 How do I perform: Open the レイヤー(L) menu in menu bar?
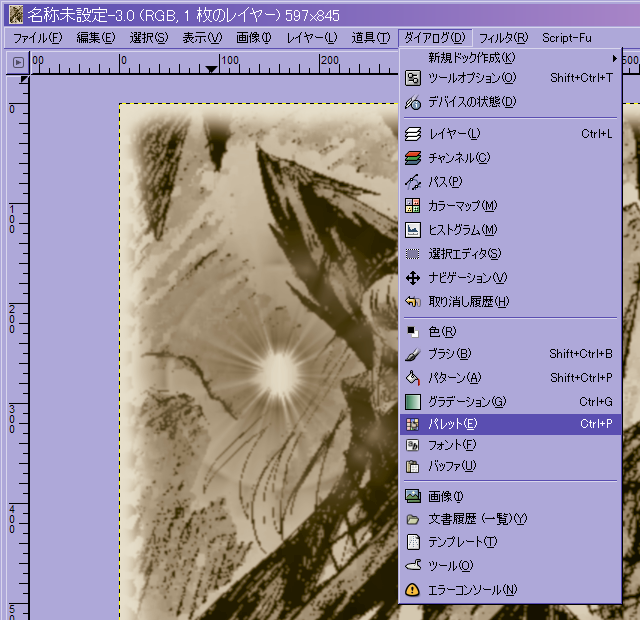[x=312, y=38]
